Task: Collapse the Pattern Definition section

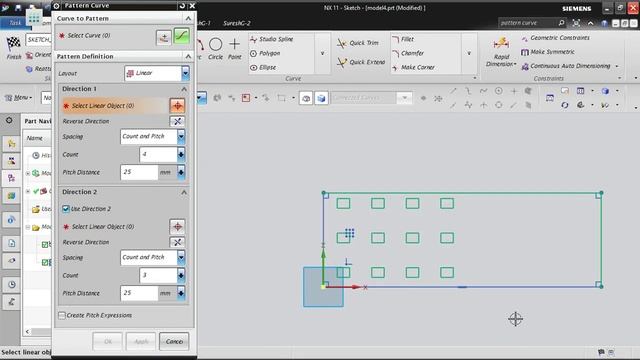Action: pyautogui.click(x=188, y=56)
